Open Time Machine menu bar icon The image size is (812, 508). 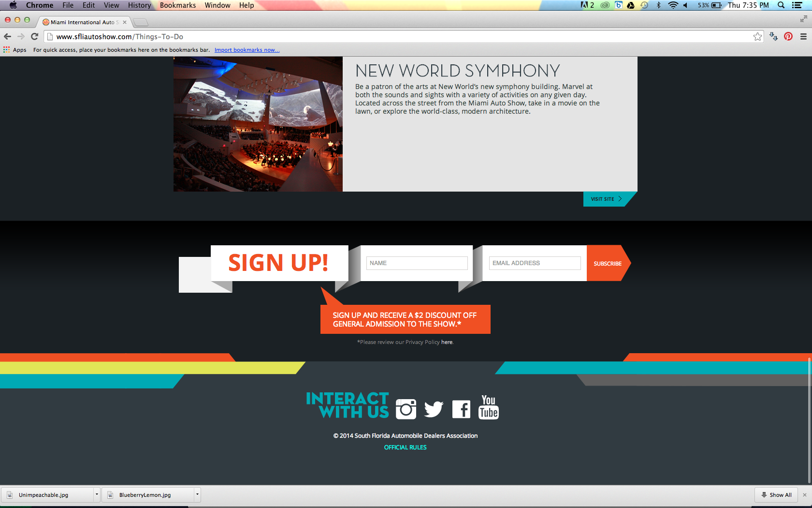click(x=644, y=5)
